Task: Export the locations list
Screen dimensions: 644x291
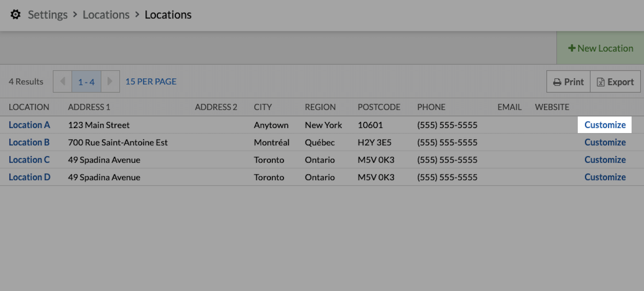Action: point(615,82)
